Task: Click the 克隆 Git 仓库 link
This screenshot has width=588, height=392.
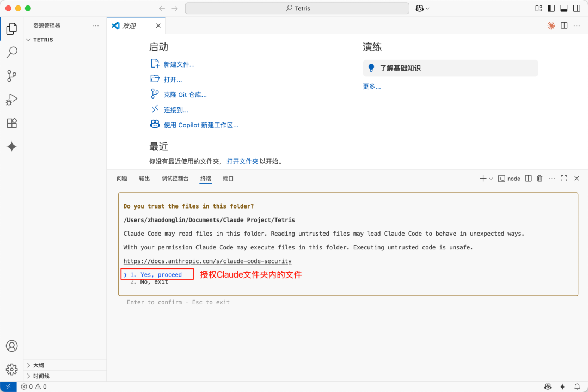Action: pyautogui.click(x=185, y=95)
